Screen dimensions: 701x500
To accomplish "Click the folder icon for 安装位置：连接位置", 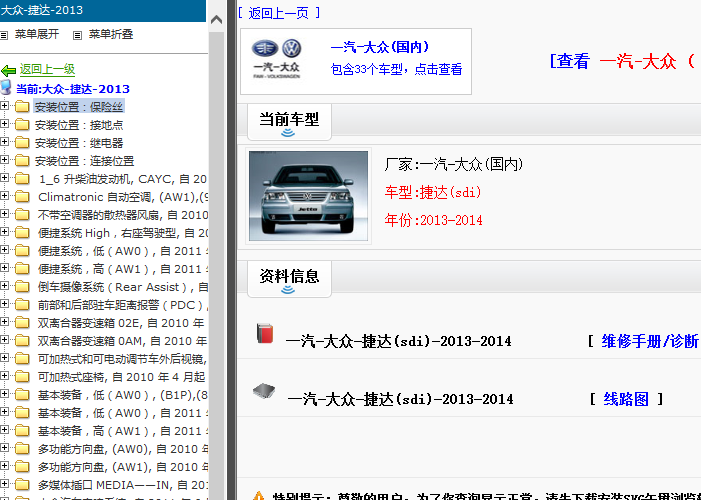I will [22, 161].
